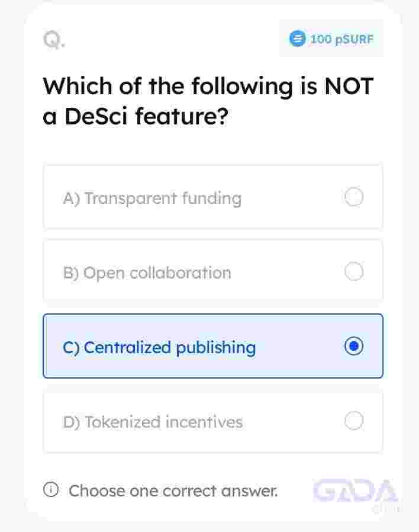Viewport: 419px width, 532px height.
Task: Choose option D) Tokenized incentives card
Action: coord(213,423)
